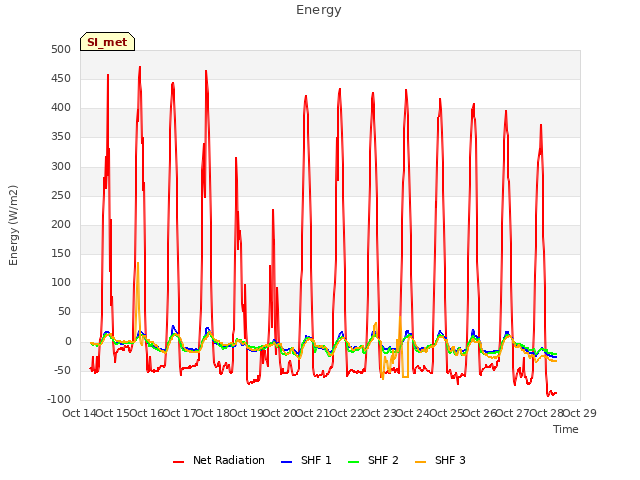Click the 400 y-axis tick value
Screen dimensions: 640x480
pos(61,108)
